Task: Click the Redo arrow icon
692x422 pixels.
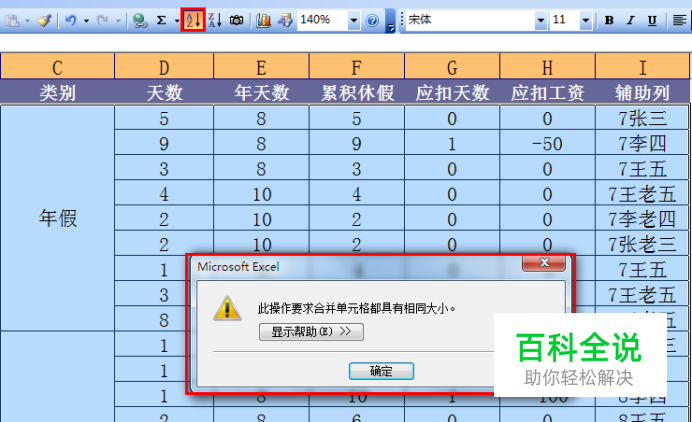Action: (102, 20)
